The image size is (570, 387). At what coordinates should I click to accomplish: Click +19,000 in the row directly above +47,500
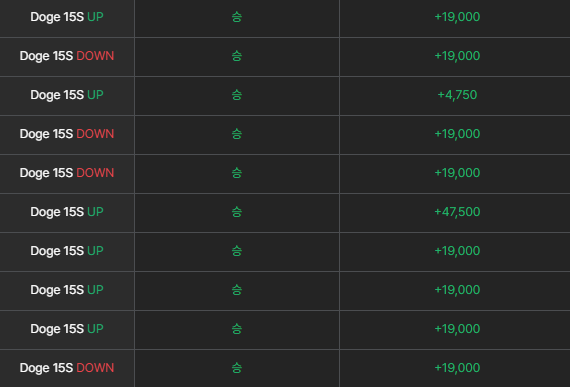(x=457, y=173)
